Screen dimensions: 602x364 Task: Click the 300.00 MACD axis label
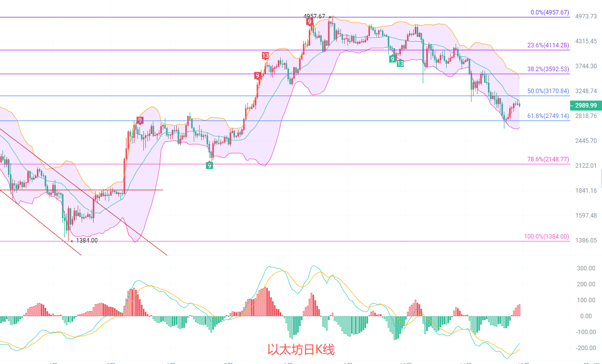click(586, 268)
